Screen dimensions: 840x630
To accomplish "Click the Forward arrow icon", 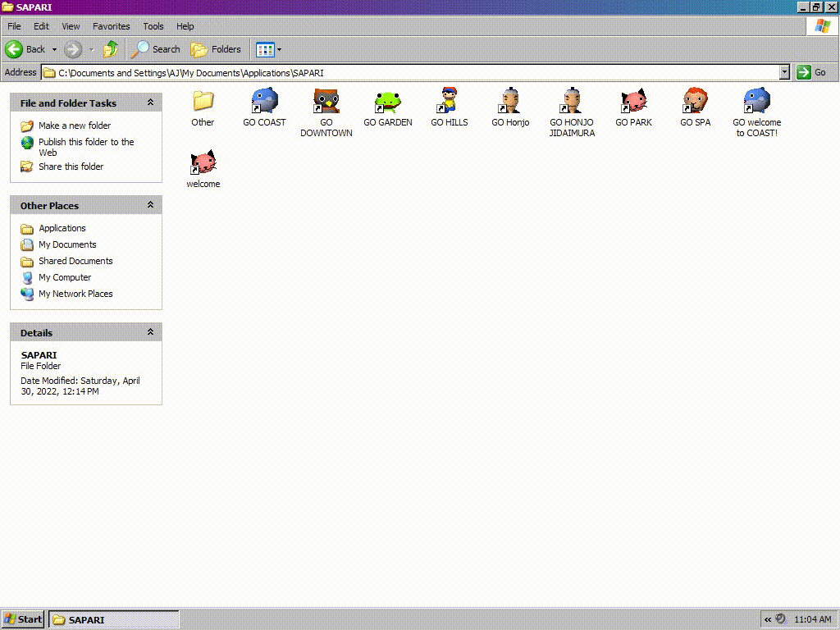I will pos(73,49).
